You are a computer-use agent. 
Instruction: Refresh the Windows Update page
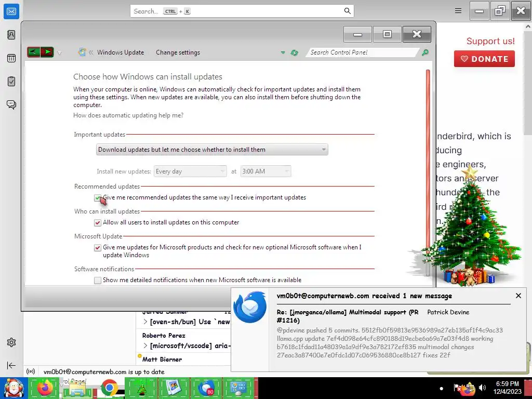294,52
